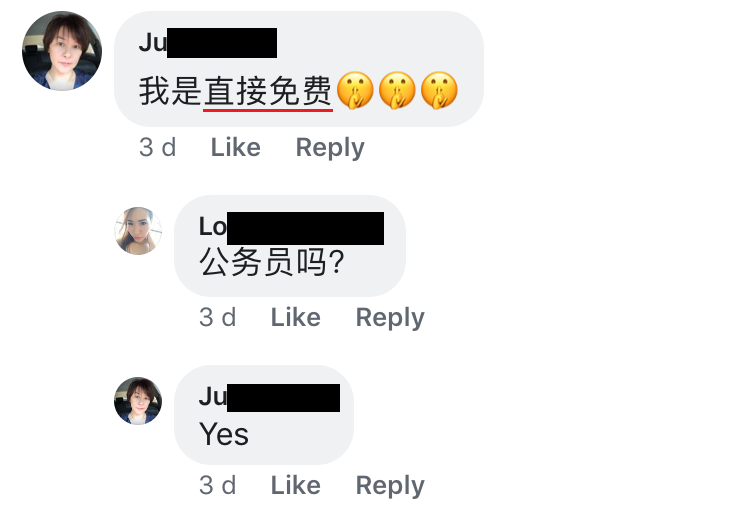Open the small avatar beside the "Yes" reply

coord(138,401)
